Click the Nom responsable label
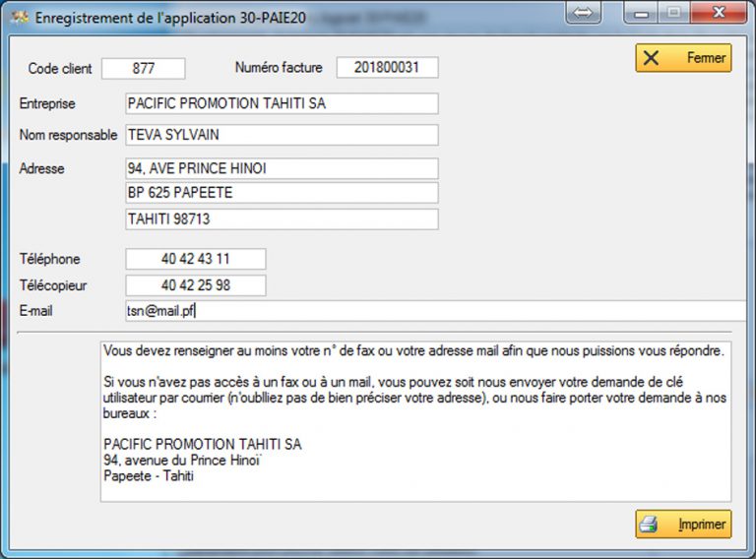The width and height of the screenshot is (756, 559). [68, 135]
